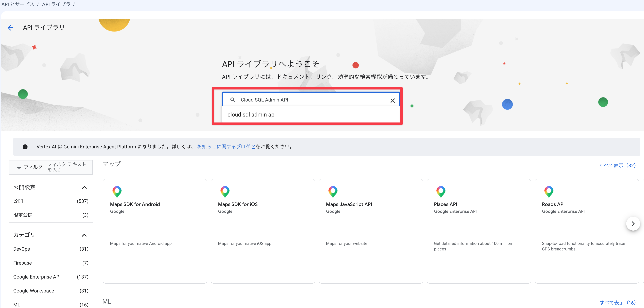Click 'Get detailed information about 100 million places'
This screenshot has height=308, width=644.
tap(473, 246)
